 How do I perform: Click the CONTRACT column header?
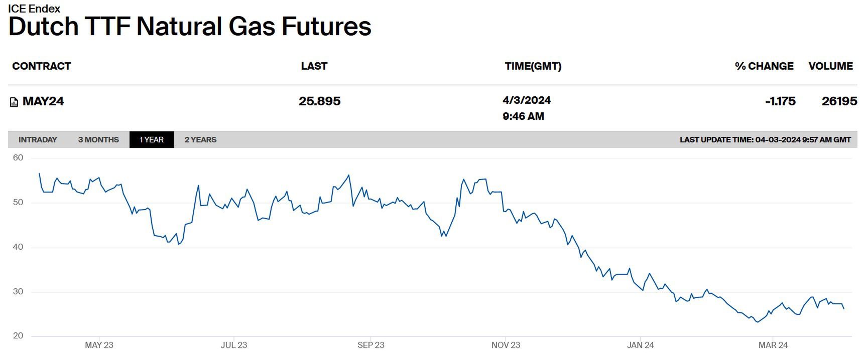click(42, 66)
